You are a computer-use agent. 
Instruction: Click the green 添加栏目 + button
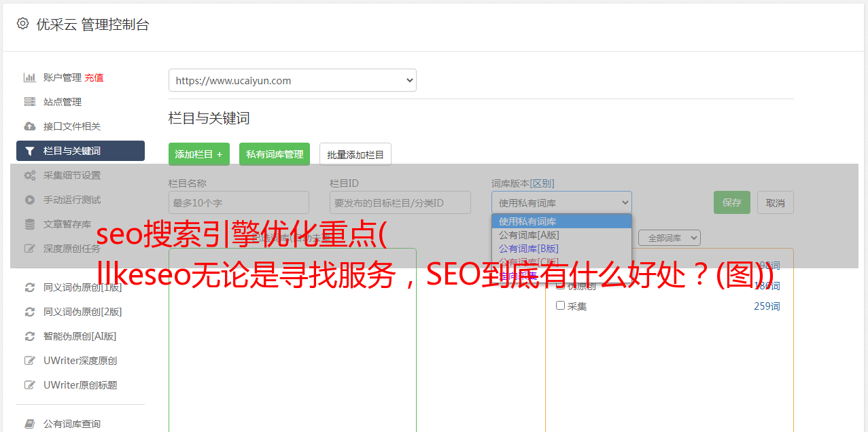(199, 154)
